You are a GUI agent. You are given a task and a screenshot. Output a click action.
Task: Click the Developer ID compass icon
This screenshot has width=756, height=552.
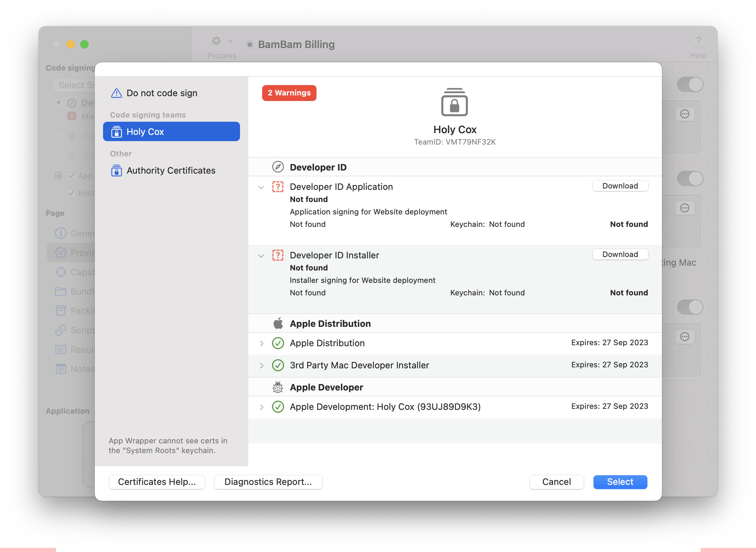tap(278, 167)
